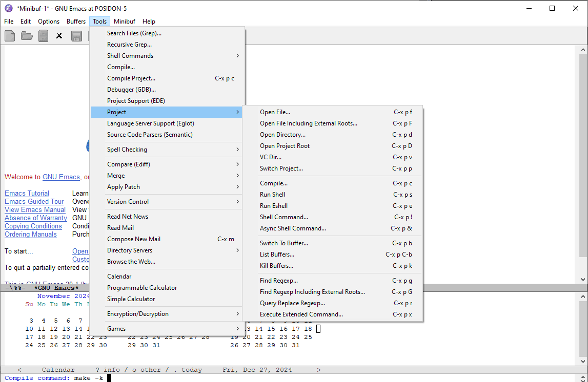Select Compose New Mail

point(168,239)
